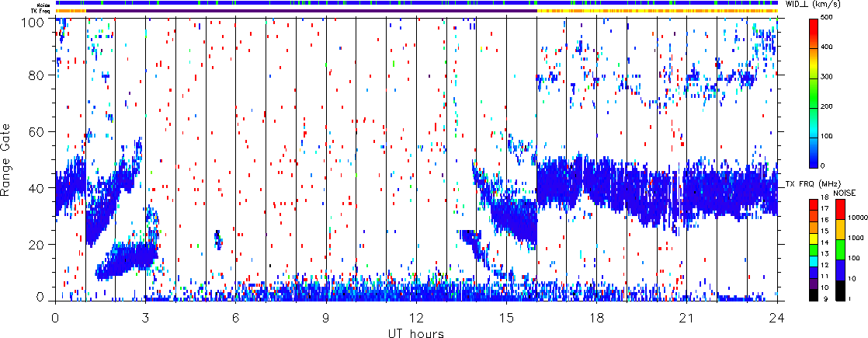Pick the yellow 14 MHz swatch in TX FRQ colorbar
868x338 pixels.
[x=814, y=239]
